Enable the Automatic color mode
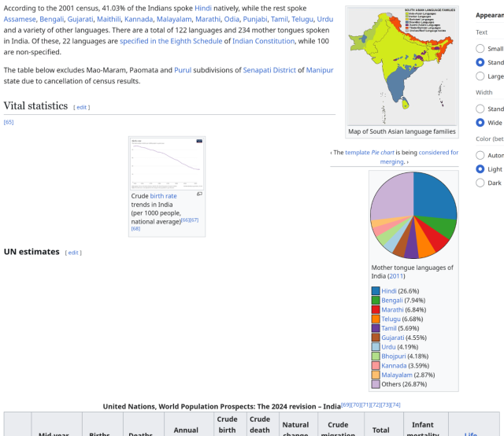504x436 pixels. (480, 155)
